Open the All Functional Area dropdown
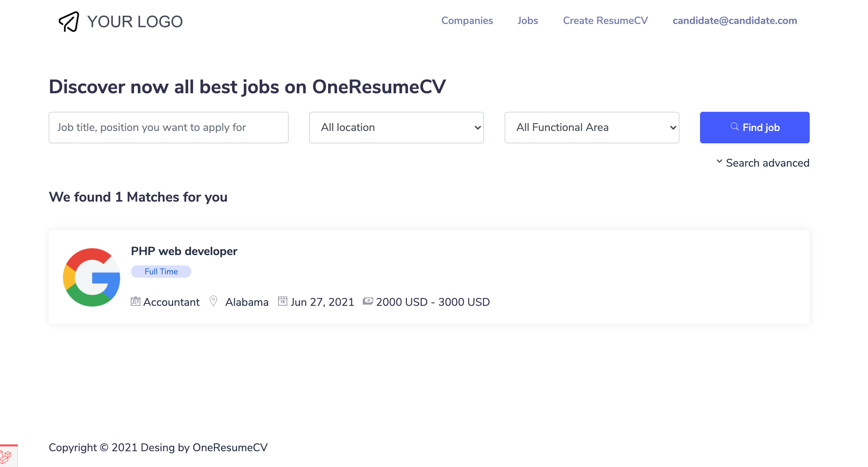The height and width of the screenshot is (467, 868). pyautogui.click(x=592, y=128)
